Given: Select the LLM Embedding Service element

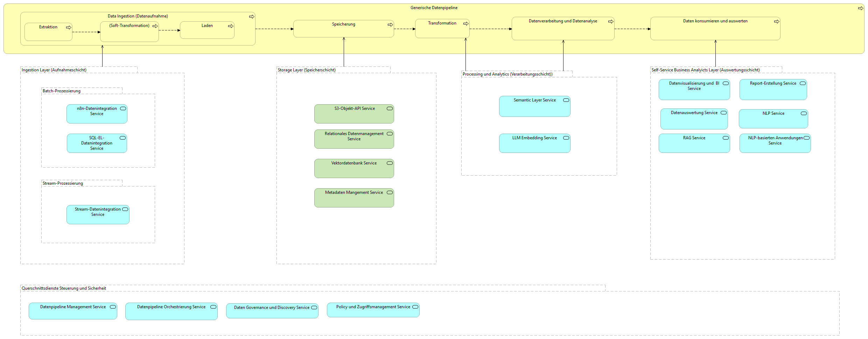Looking at the screenshot, I should 534,143.
